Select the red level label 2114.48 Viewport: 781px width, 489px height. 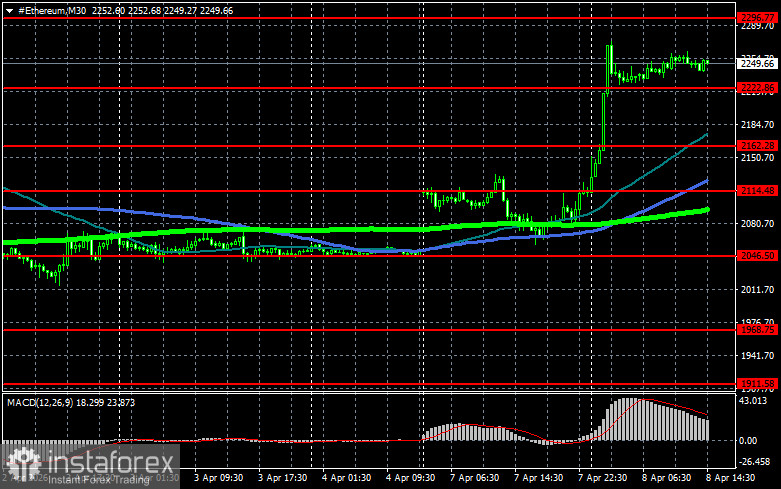pyautogui.click(x=757, y=191)
